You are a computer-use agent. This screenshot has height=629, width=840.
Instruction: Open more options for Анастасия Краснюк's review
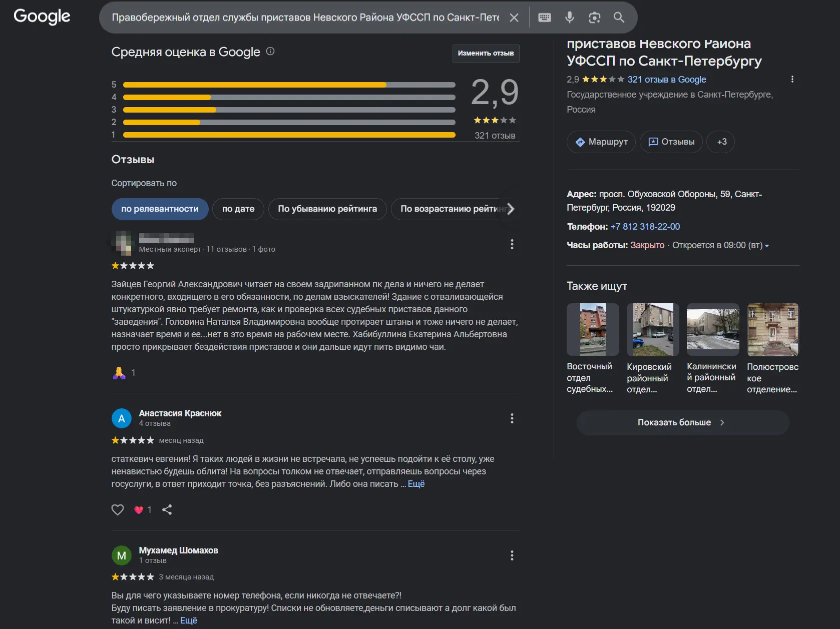tap(512, 418)
